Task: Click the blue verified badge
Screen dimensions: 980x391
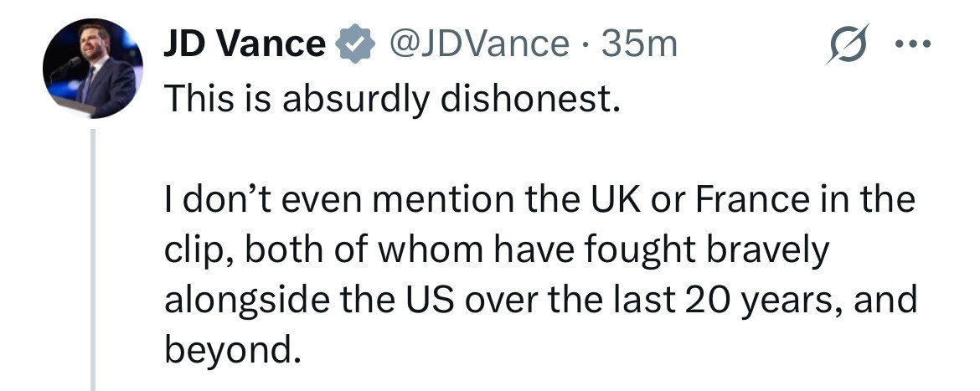Action: 355,44
